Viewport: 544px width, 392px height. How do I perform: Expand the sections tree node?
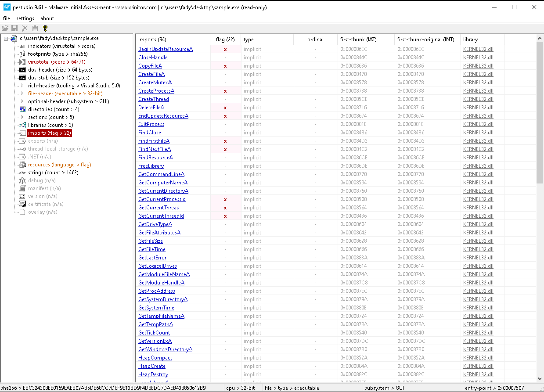click(x=22, y=117)
